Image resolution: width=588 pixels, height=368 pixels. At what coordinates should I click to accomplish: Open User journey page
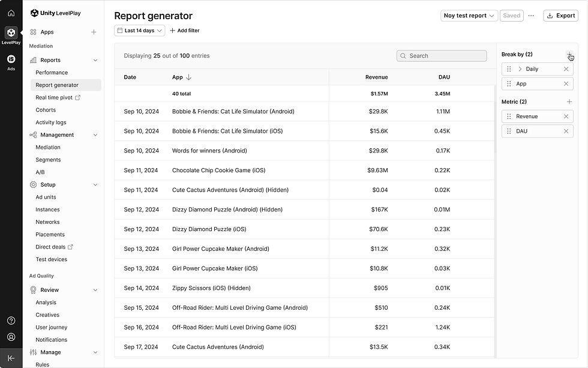[52, 327]
